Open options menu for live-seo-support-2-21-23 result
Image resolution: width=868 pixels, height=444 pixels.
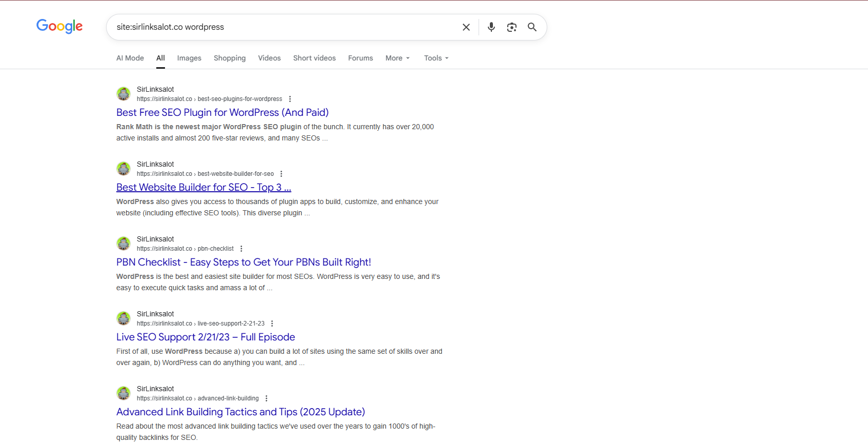click(272, 324)
